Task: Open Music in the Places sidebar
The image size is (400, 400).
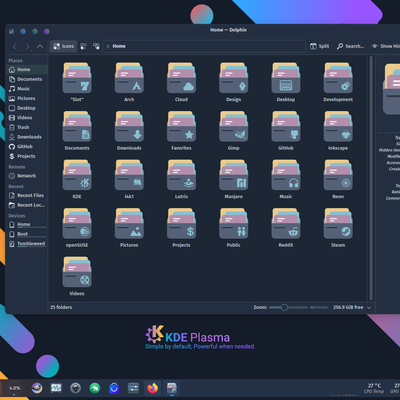Action: coord(27,89)
